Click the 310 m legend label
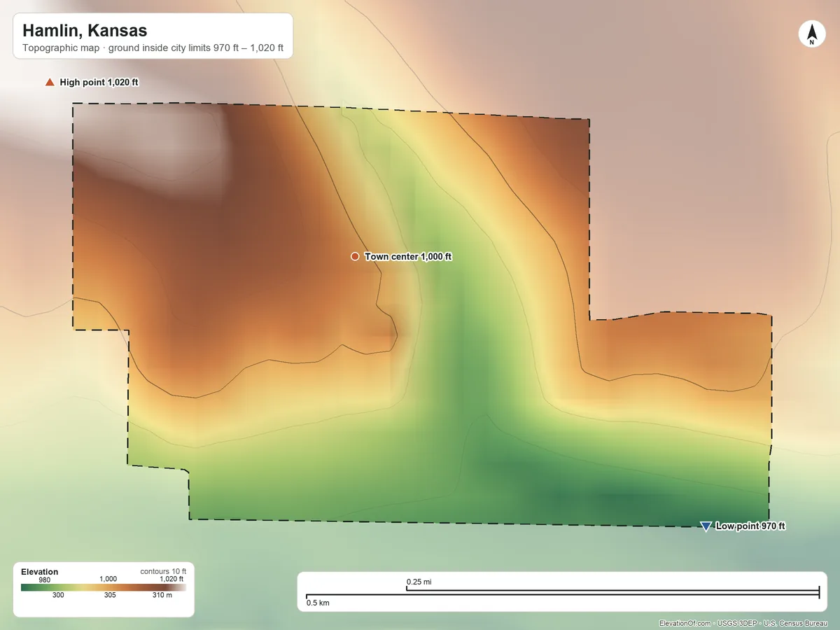840x630 pixels. (162, 596)
